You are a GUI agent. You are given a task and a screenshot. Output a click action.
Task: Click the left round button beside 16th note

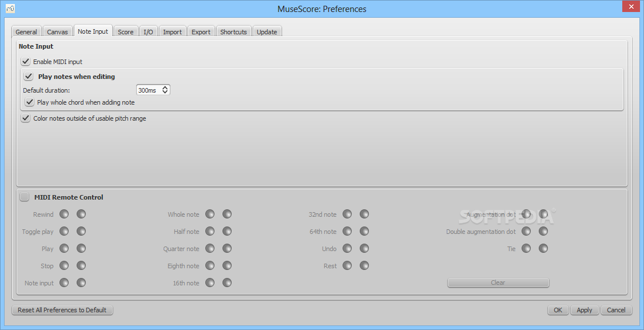[210, 283]
